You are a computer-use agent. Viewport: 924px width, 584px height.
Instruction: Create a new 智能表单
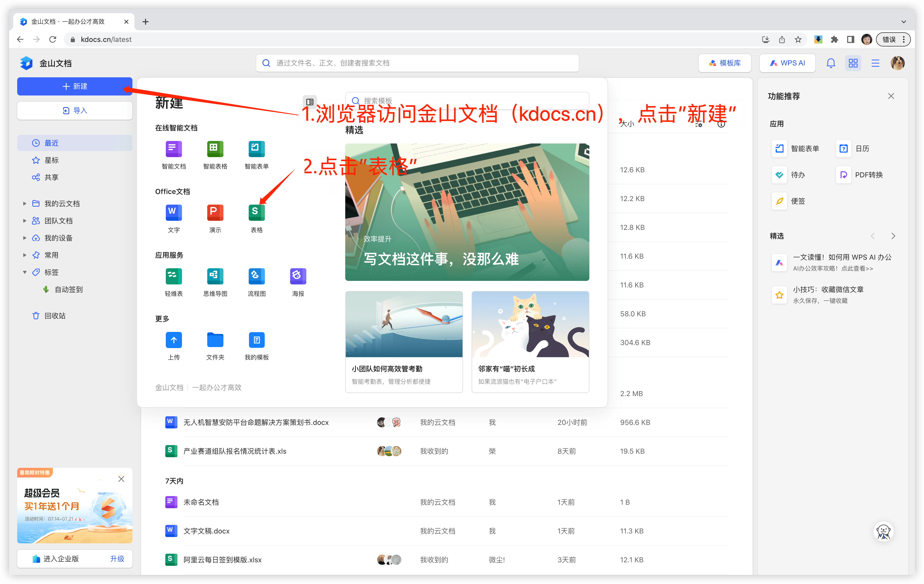pos(256,149)
